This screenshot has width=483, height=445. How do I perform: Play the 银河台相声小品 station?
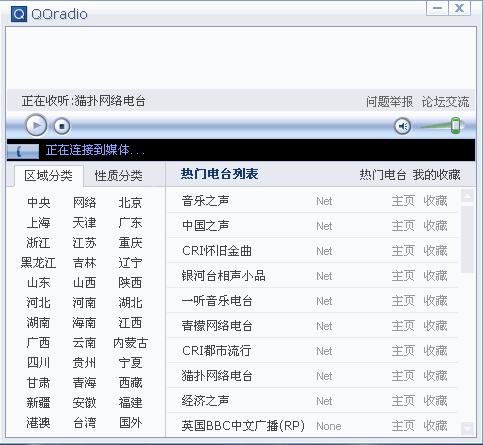point(223,276)
